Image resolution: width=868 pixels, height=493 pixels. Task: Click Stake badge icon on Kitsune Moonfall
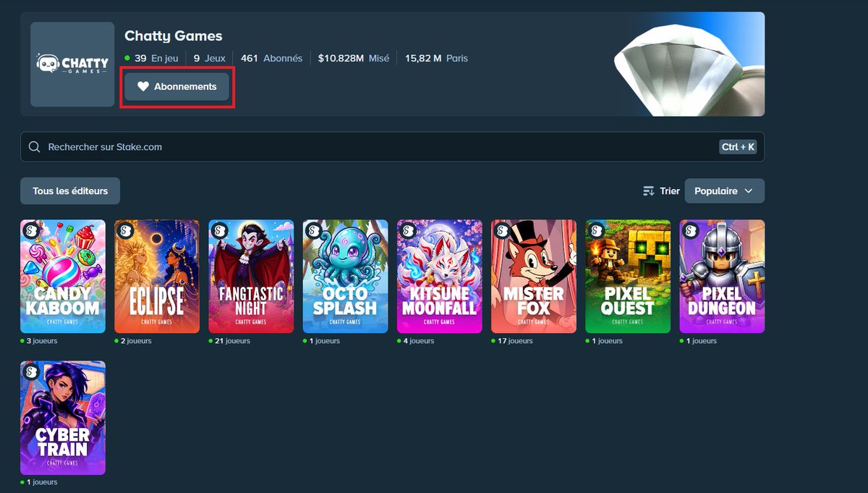tap(408, 231)
